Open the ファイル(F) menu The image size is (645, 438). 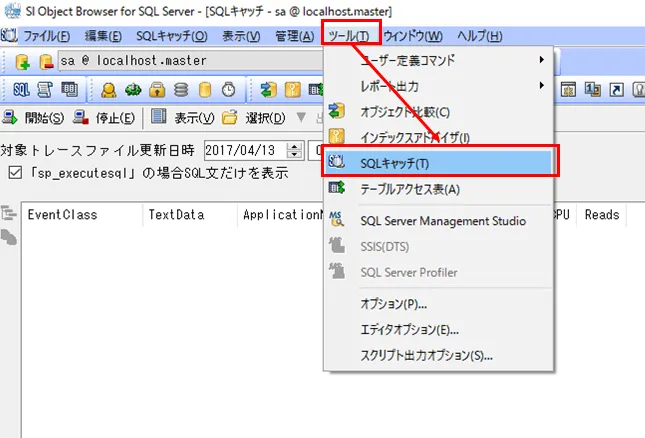click(46, 36)
